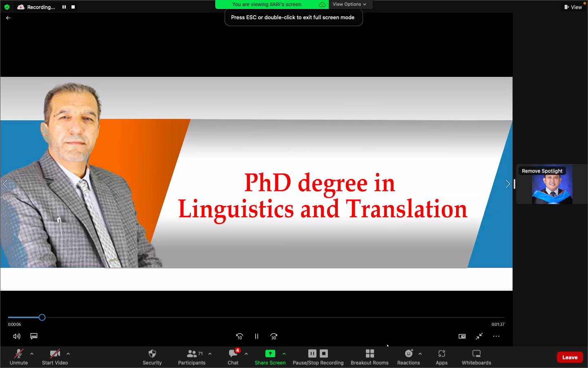Open the View menu at top right

573,7
